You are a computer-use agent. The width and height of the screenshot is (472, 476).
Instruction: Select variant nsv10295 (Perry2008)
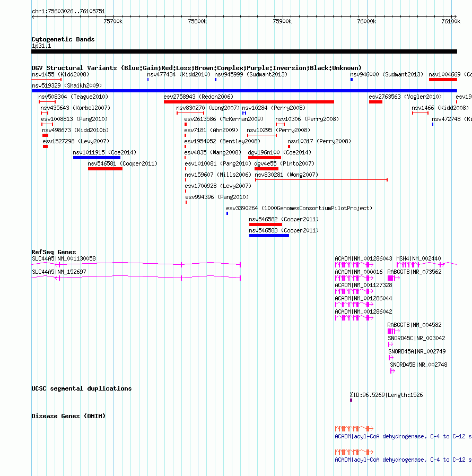pyautogui.click(x=278, y=130)
